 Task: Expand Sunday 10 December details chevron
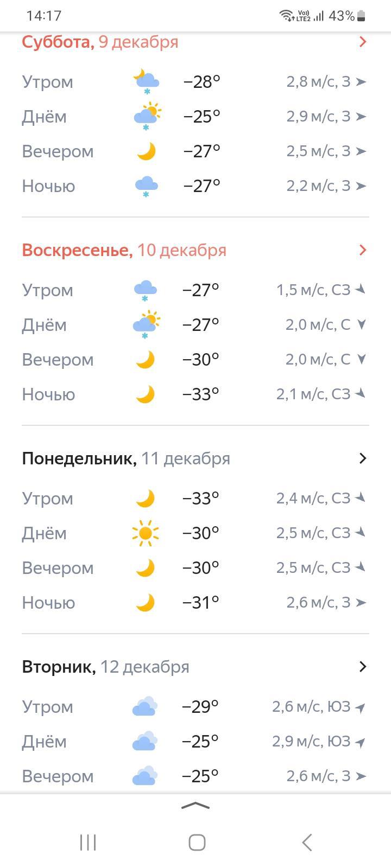(x=363, y=250)
